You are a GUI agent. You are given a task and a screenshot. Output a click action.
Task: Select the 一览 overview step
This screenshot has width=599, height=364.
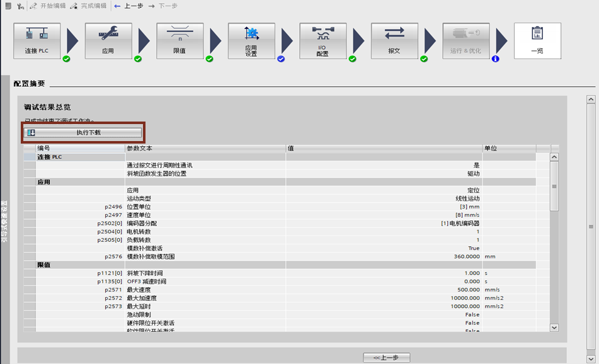pos(537,41)
